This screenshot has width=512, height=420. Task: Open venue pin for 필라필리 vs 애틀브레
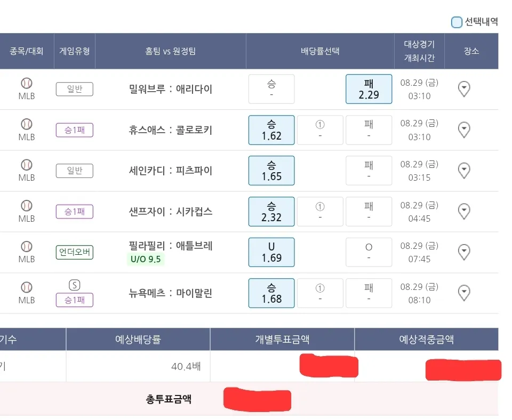[464, 252]
